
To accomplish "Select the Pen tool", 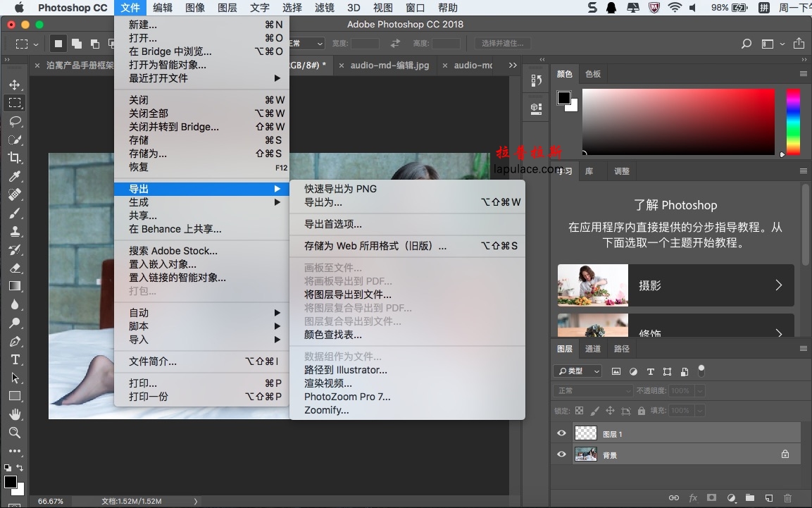I will (15, 341).
